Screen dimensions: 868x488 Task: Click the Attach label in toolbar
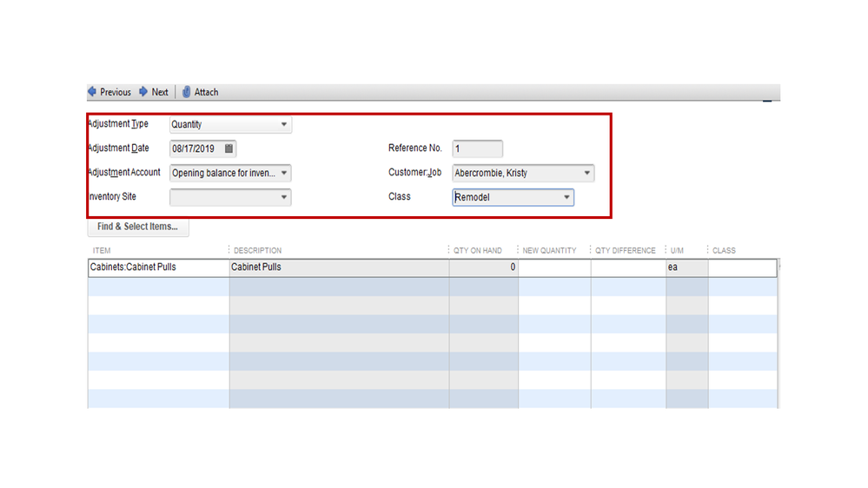tap(206, 92)
